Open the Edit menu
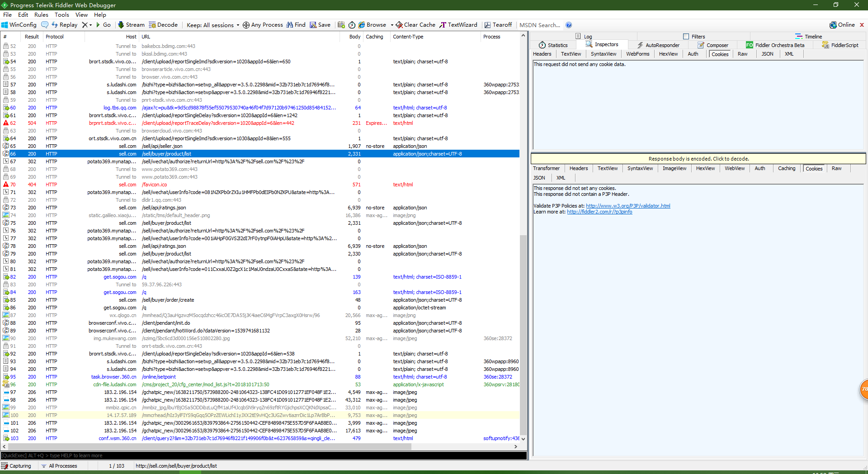The image size is (868, 474). (x=23, y=14)
